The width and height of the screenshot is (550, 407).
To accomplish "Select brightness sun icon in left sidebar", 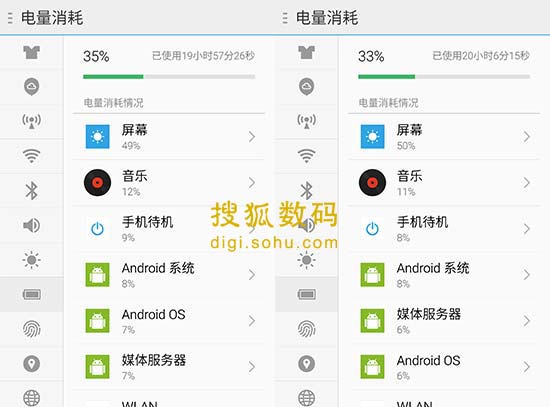I will [x=32, y=260].
